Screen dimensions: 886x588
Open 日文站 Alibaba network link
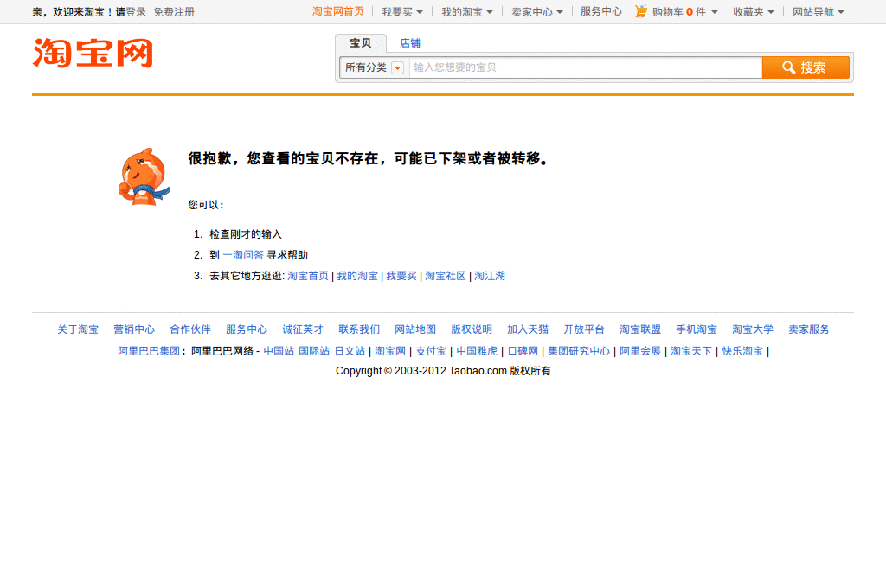(350, 351)
